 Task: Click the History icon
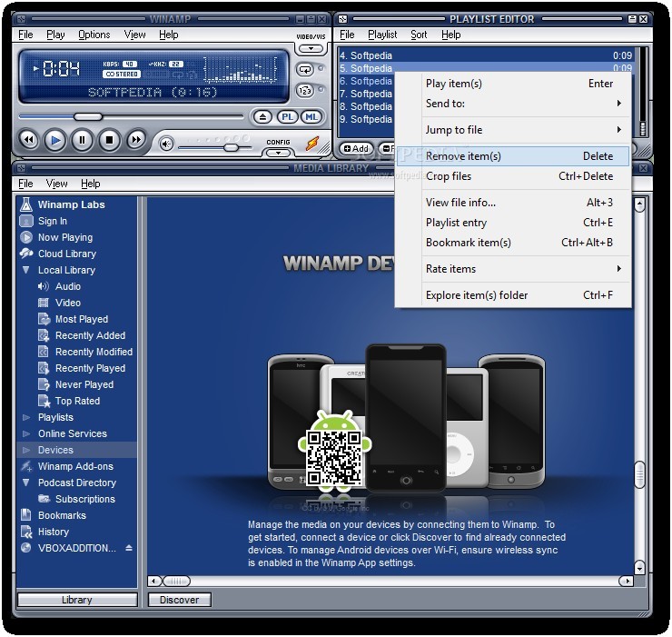(26, 532)
